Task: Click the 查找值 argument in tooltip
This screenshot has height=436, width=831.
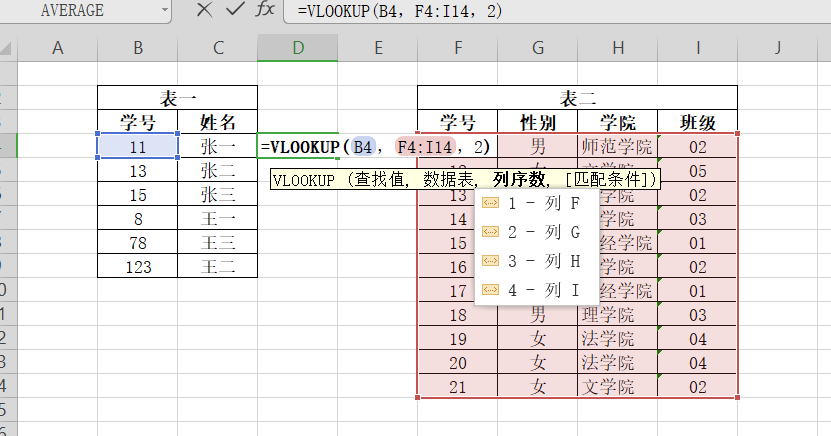Action: [x=378, y=179]
